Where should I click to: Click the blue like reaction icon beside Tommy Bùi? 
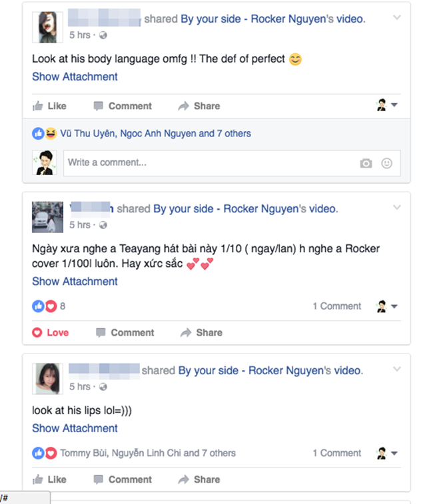click(x=38, y=453)
